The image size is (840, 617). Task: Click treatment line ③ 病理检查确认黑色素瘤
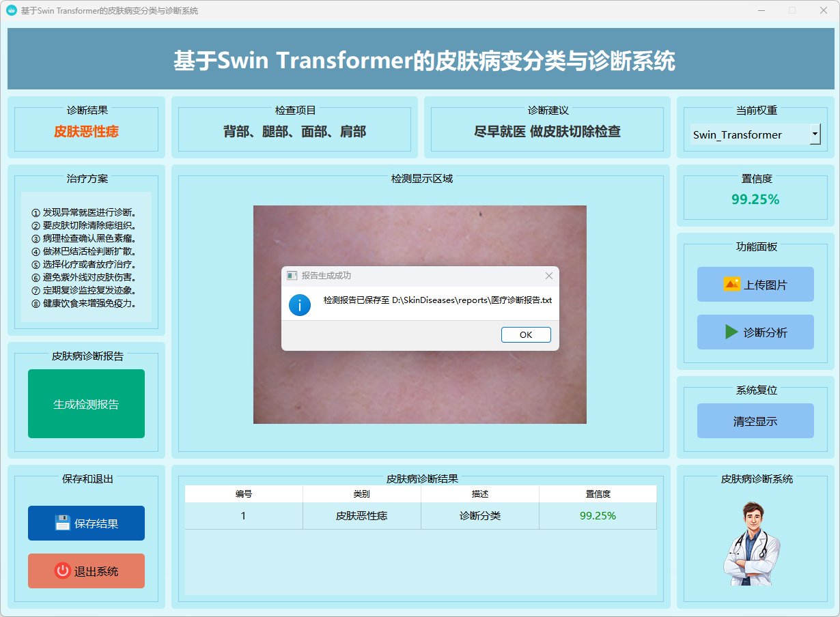tap(84, 238)
